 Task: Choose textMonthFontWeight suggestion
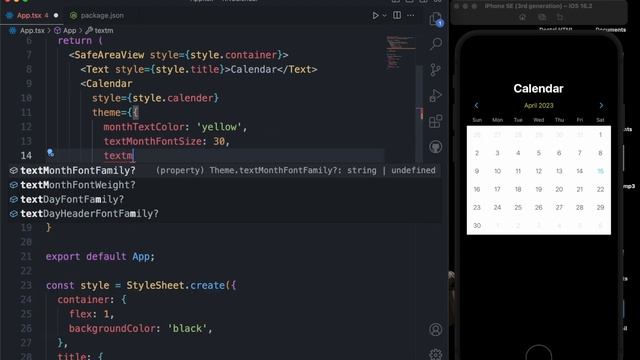coord(224,185)
